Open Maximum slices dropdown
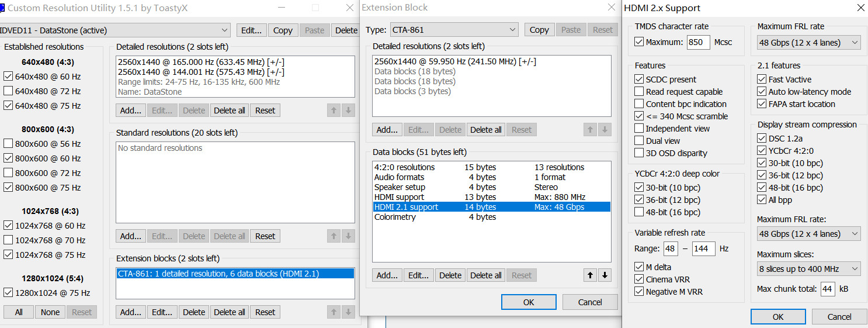This screenshot has width=868, height=328. pyautogui.click(x=808, y=269)
